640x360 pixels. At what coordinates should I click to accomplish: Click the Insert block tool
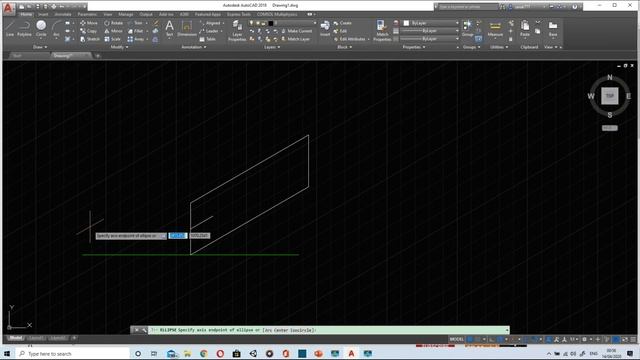pos(325,29)
